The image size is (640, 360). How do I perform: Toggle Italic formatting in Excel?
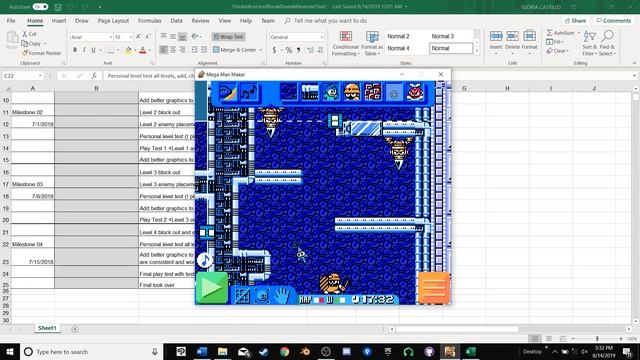(x=84, y=50)
